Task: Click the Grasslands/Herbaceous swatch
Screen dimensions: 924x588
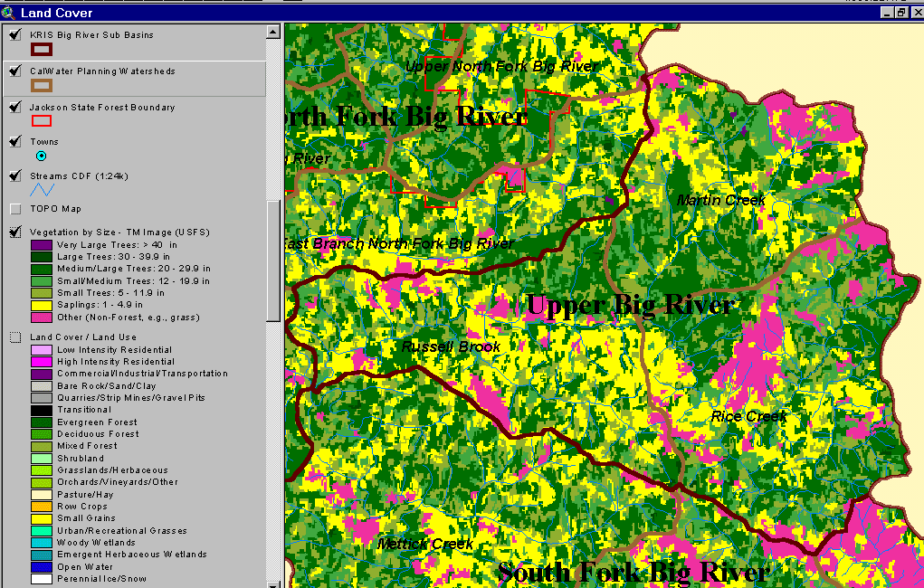Action: (x=42, y=470)
